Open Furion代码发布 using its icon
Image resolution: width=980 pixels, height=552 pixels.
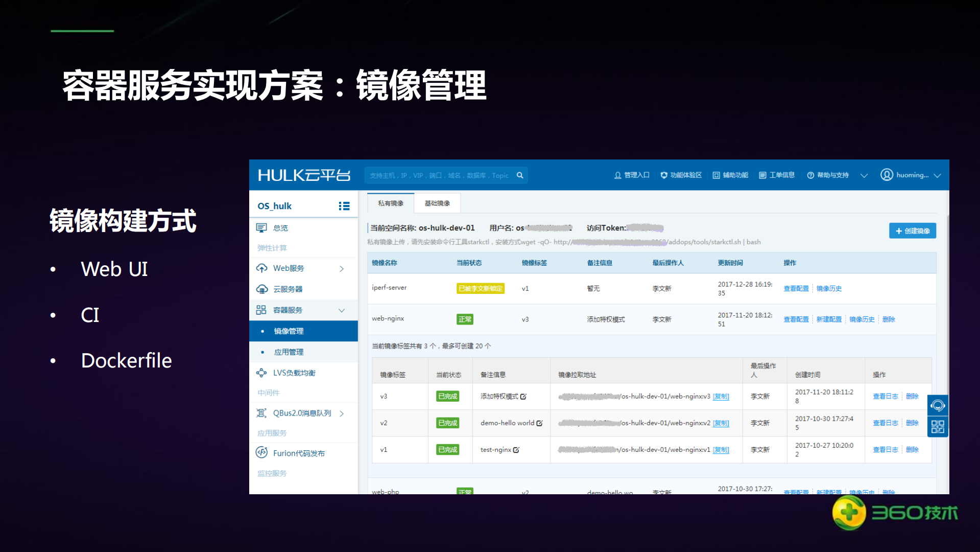click(x=262, y=452)
